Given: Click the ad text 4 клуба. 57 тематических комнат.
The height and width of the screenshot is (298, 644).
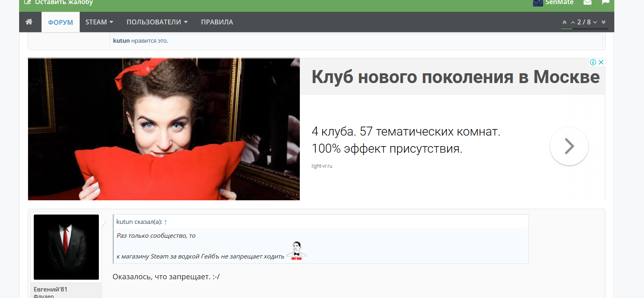Looking at the screenshot, I should pos(406,131).
